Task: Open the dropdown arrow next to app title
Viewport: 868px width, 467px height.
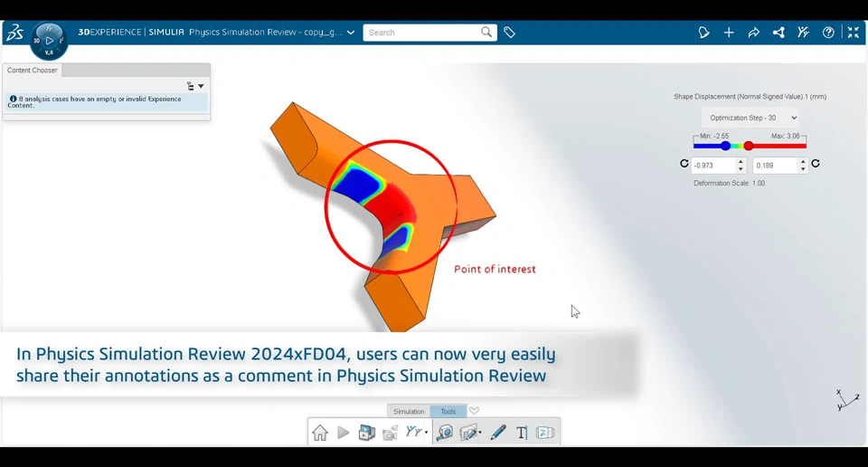Action: [x=351, y=33]
